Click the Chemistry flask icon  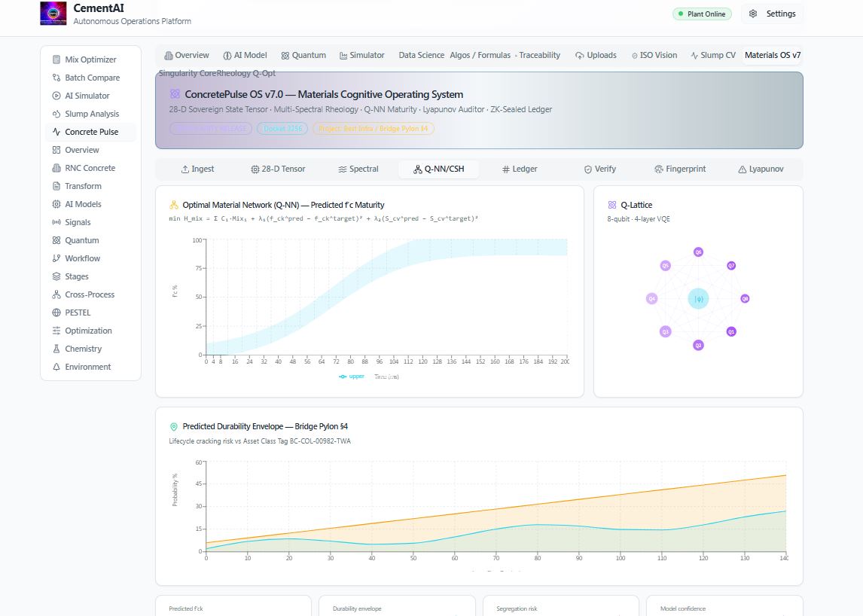pyautogui.click(x=56, y=349)
